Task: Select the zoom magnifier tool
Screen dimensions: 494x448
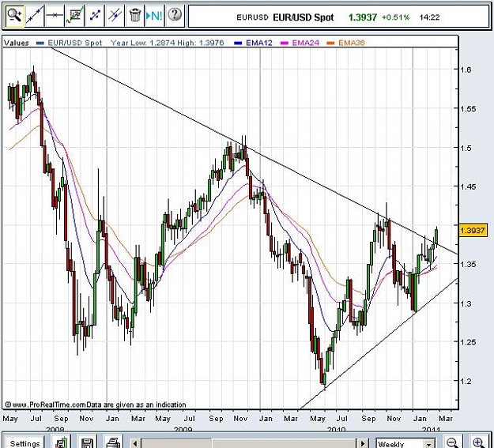Action: (x=14, y=16)
